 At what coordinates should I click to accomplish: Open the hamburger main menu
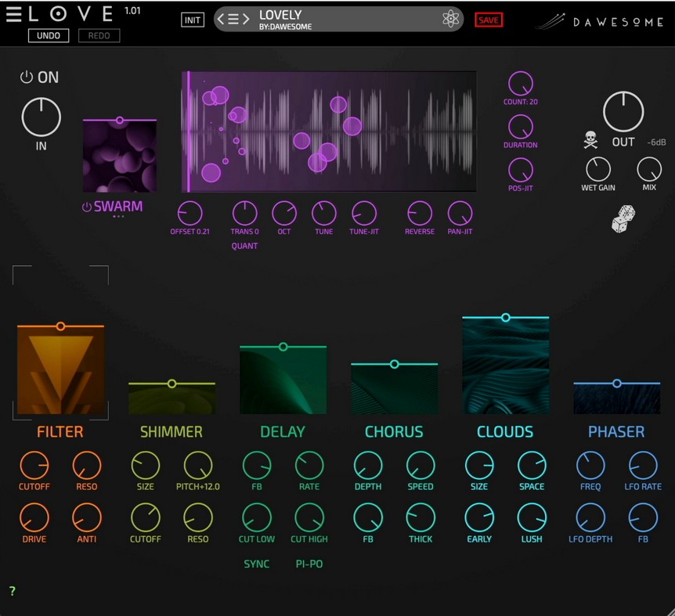pyautogui.click(x=14, y=14)
